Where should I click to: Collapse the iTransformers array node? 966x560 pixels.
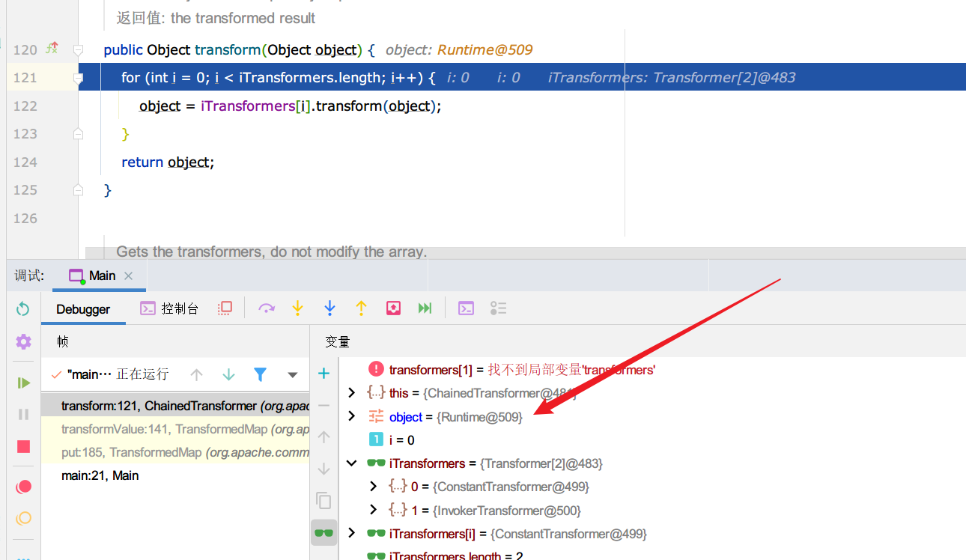[x=351, y=463]
